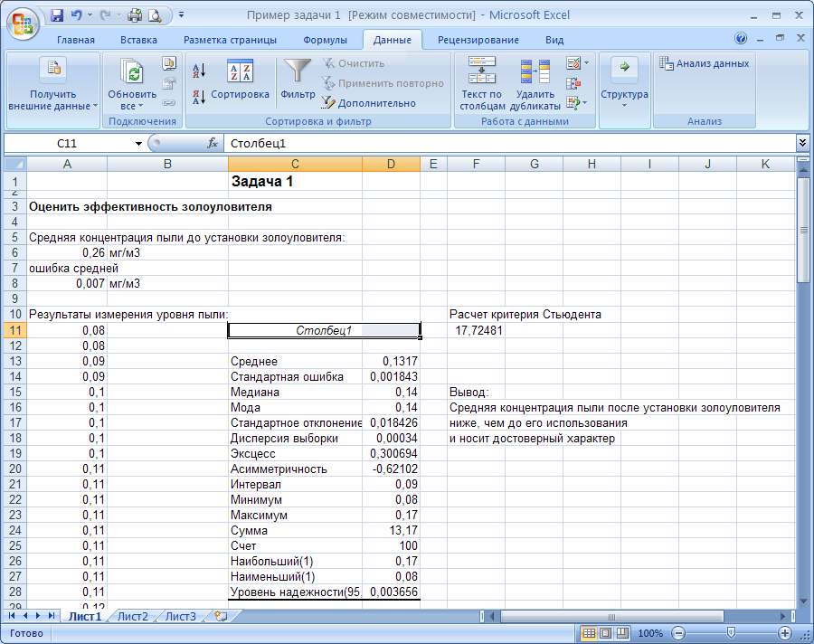Switch to the Лист2 sheet tab
The height and width of the screenshot is (644, 814).
tap(133, 617)
